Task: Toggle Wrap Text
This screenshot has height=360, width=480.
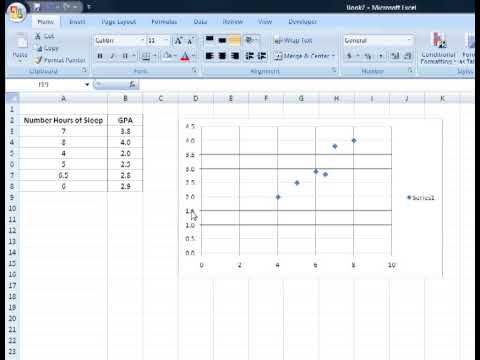Action: 293,40
